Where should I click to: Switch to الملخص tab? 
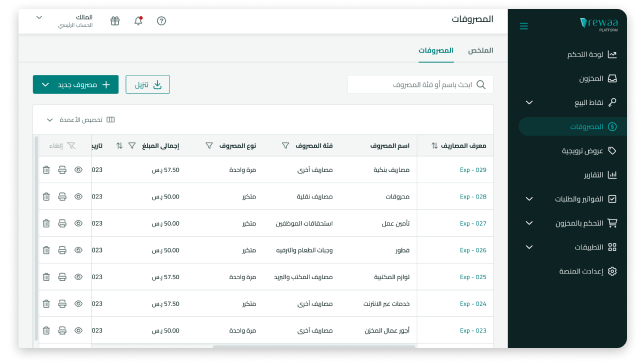tap(480, 51)
